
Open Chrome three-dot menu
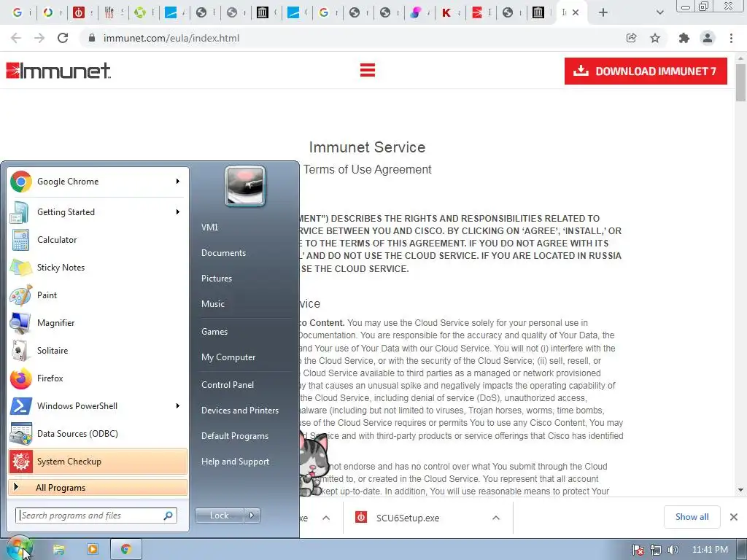(731, 38)
